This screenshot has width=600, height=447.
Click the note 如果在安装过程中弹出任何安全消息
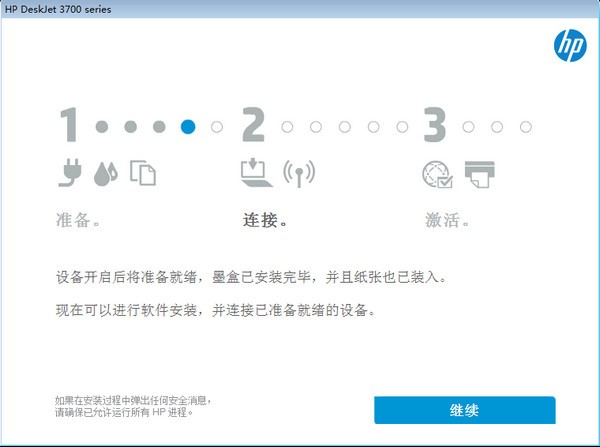click(x=132, y=401)
